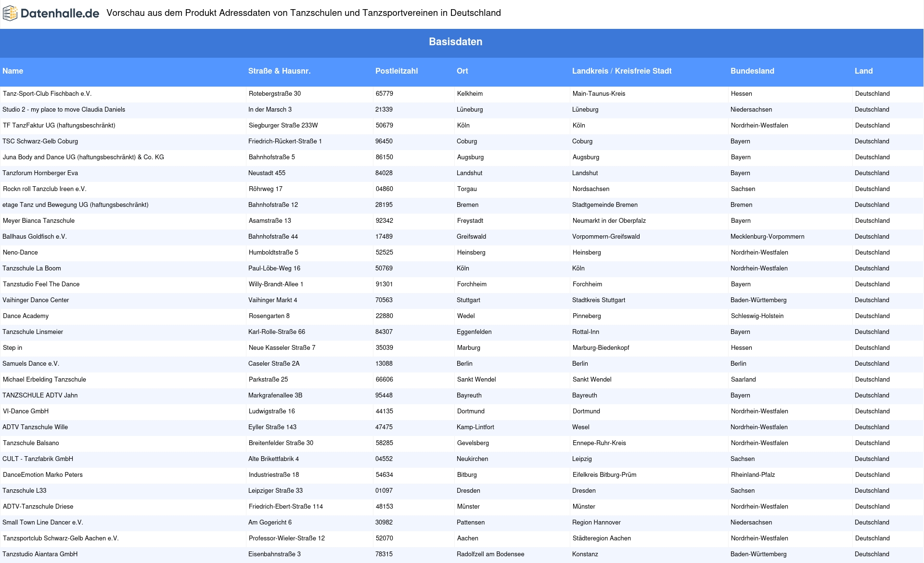
Task: Click the Postleitzahl column header
Action: coord(397,71)
